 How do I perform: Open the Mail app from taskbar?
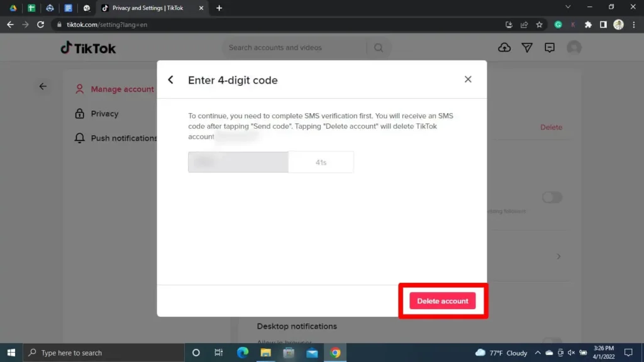coord(312,353)
